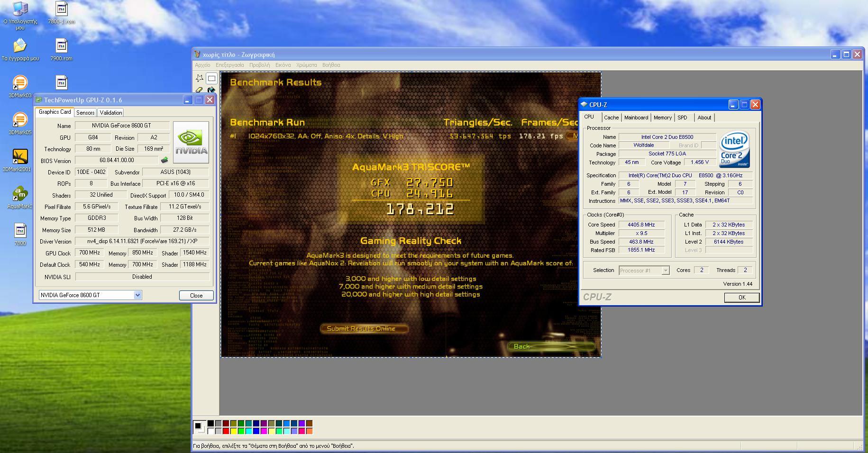Image resolution: width=868 pixels, height=453 pixels.
Task: Click the GPU-Z title bar app icon
Action: click(x=39, y=100)
